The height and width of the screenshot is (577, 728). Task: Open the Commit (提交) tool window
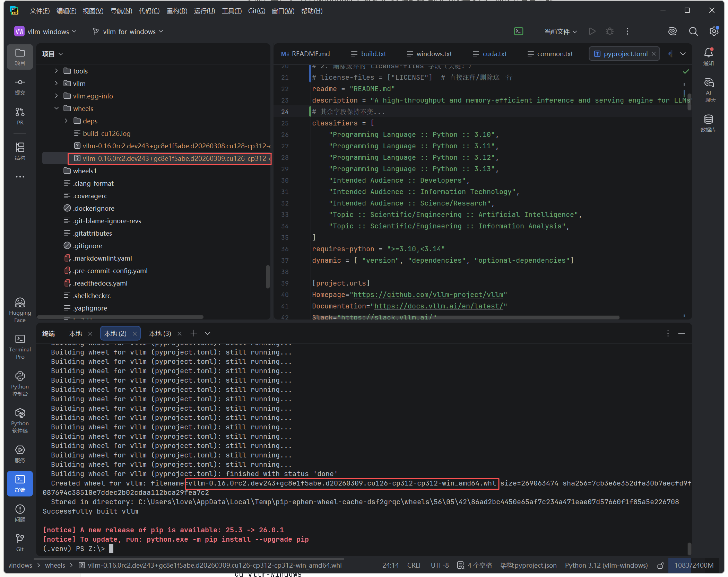(20, 86)
